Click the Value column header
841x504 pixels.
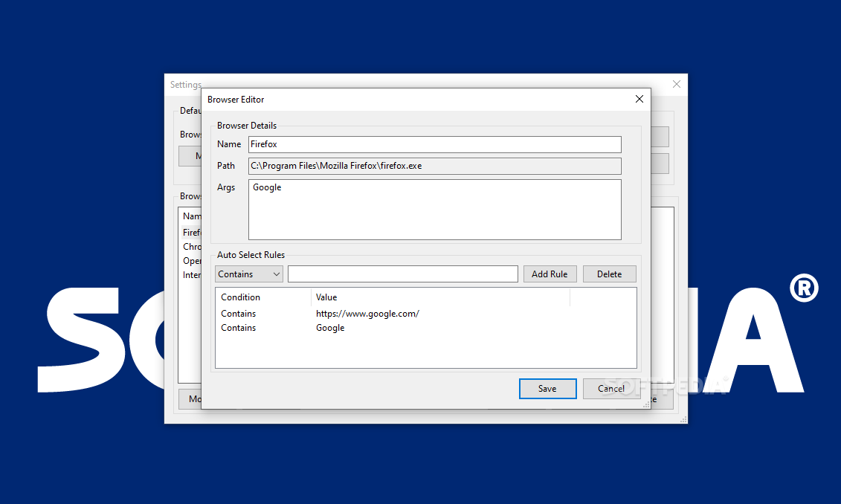439,297
